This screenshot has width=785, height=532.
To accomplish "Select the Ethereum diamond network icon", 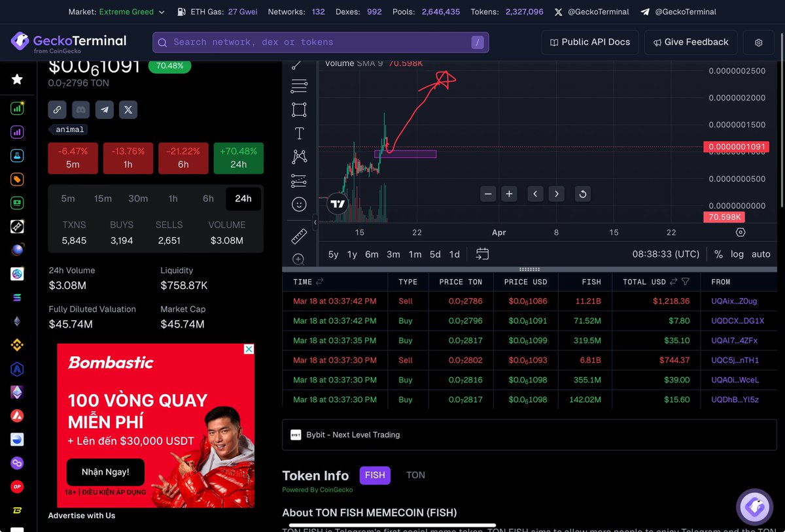I will pos(17,321).
